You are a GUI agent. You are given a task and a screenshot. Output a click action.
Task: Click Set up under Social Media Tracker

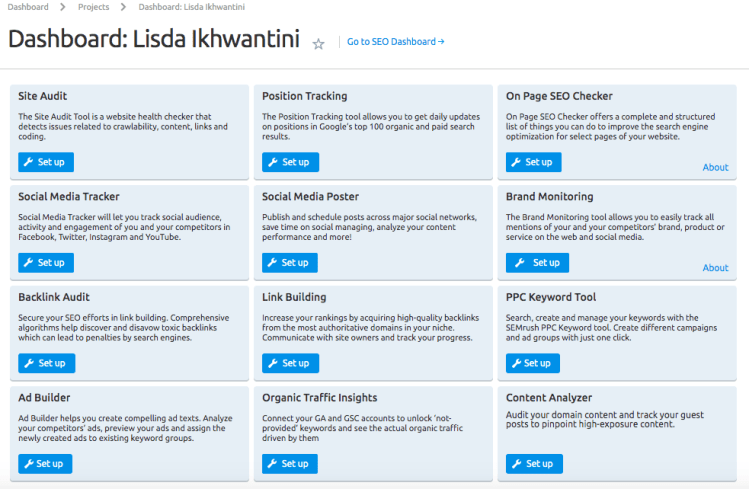(x=46, y=263)
